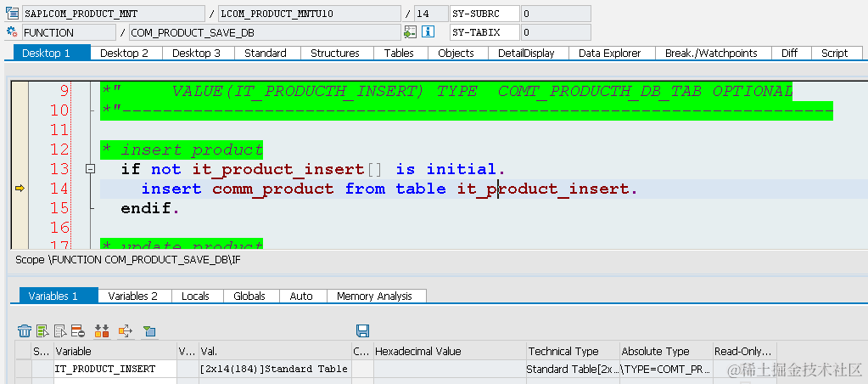Click the navigate-to-source icon after COM_PRODUCT_SAVE_DB
This screenshot has height=384, width=868.
click(410, 32)
